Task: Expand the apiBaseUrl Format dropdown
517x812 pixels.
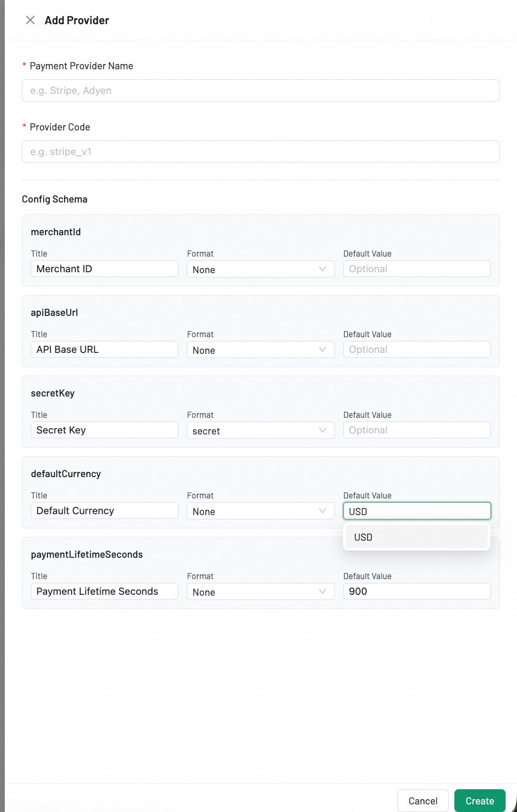Action: [260, 350]
